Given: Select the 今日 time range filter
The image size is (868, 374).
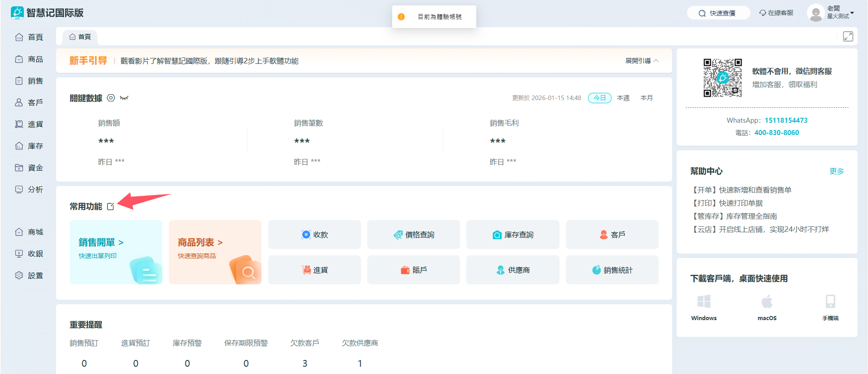Looking at the screenshot, I should coord(599,98).
